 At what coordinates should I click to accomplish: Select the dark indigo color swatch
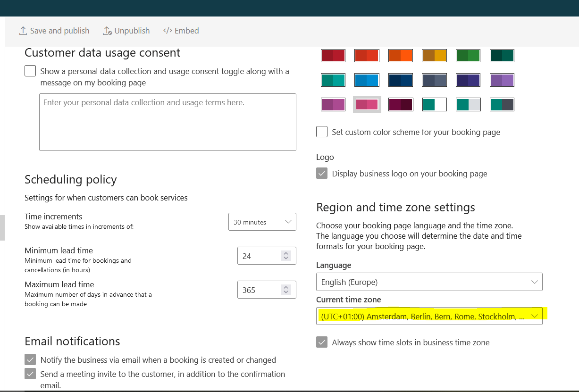tap(468, 80)
